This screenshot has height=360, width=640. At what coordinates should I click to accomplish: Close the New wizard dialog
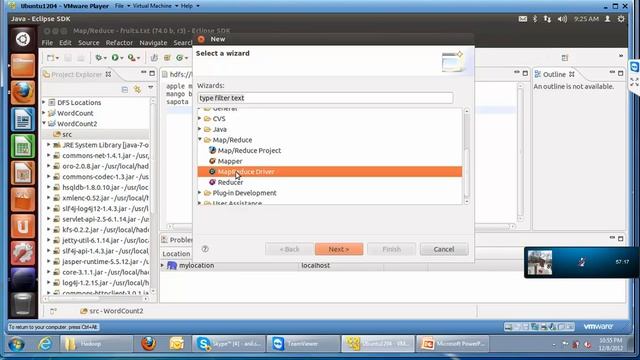pyautogui.click(x=201, y=39)
